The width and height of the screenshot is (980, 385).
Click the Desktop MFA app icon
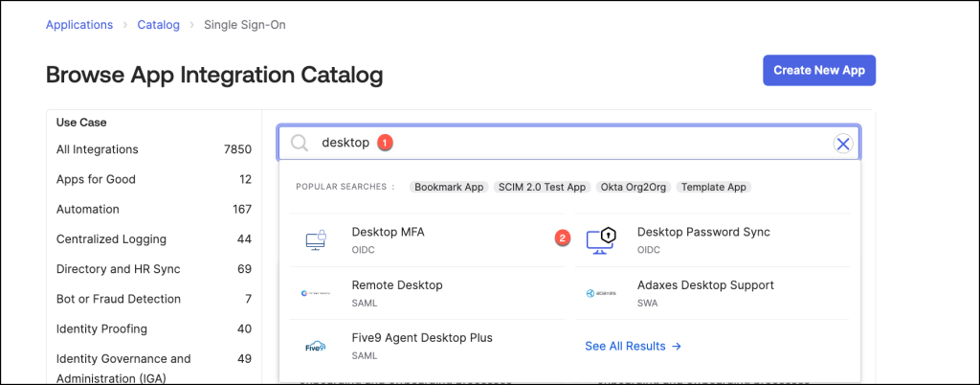(316, 240)
